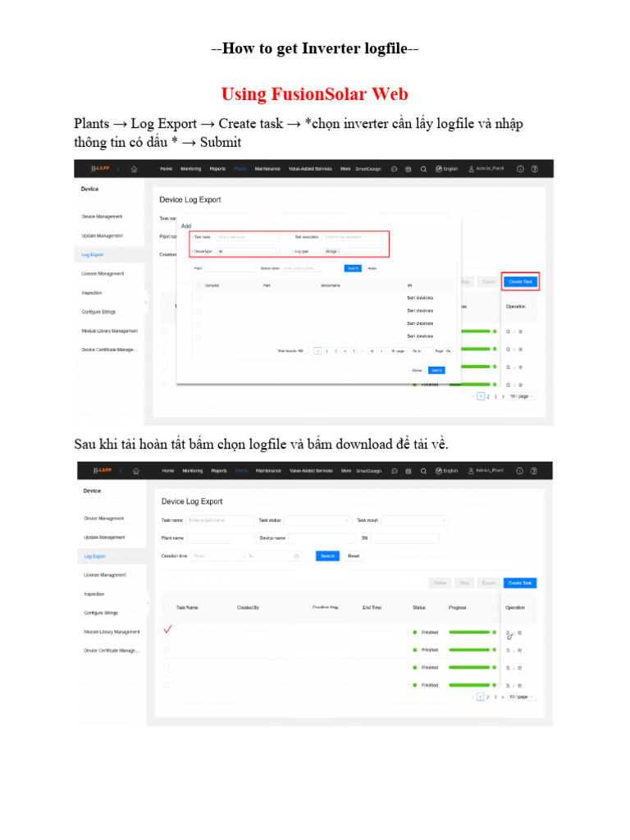Image resolution: width=630 pixels, height=840 pixels.
Task: Select License Management in the upper screenshot's sidebar
Action: tap(103, 274)
